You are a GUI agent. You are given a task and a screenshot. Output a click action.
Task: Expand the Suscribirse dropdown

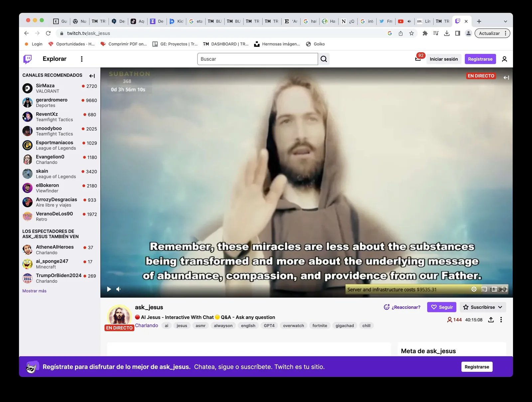click(483, 307)
